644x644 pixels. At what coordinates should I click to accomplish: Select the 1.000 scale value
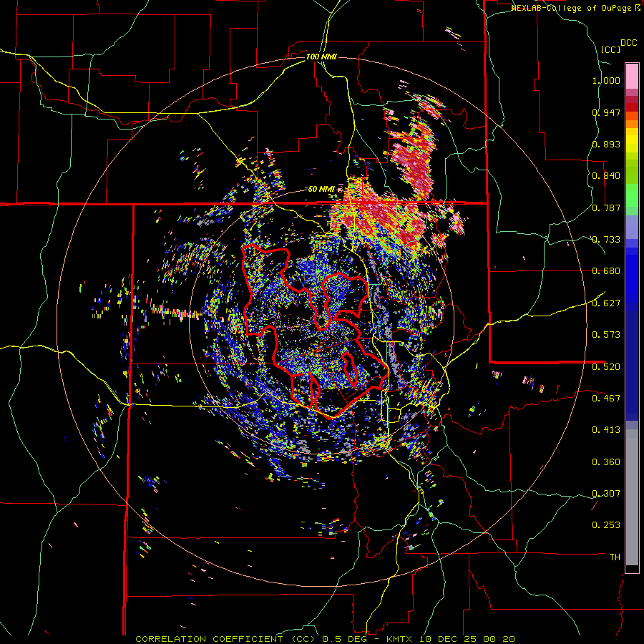(606, 80)
